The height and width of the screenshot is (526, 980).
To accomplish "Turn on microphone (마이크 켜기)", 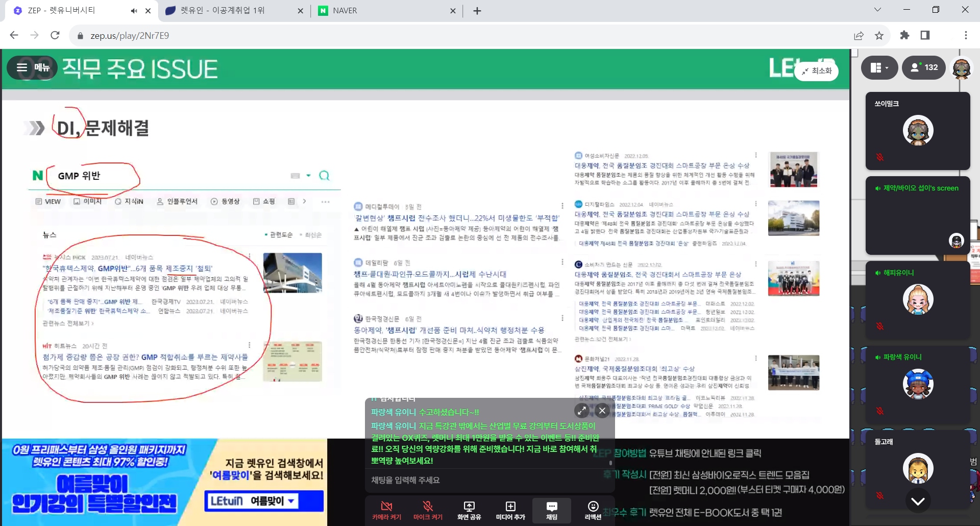I will pyautogui.click(x=428, y=510).
